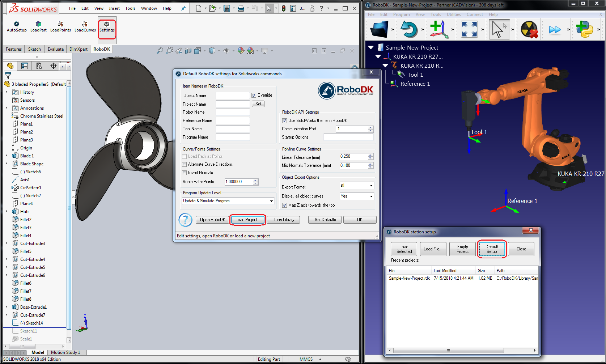This screenshot has width=606, height=364.
Task: Click Default Setup in RoboDK station setup
Action: [492, 249]
